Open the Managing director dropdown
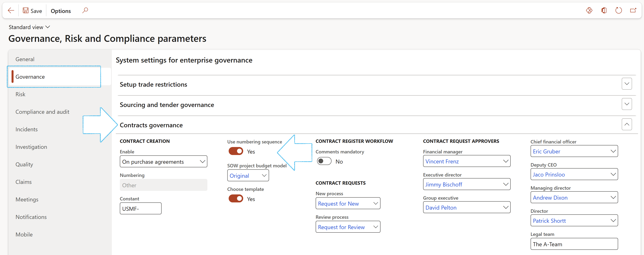The width and height of the screenshot is (644, 255). [x=574, y=197]
